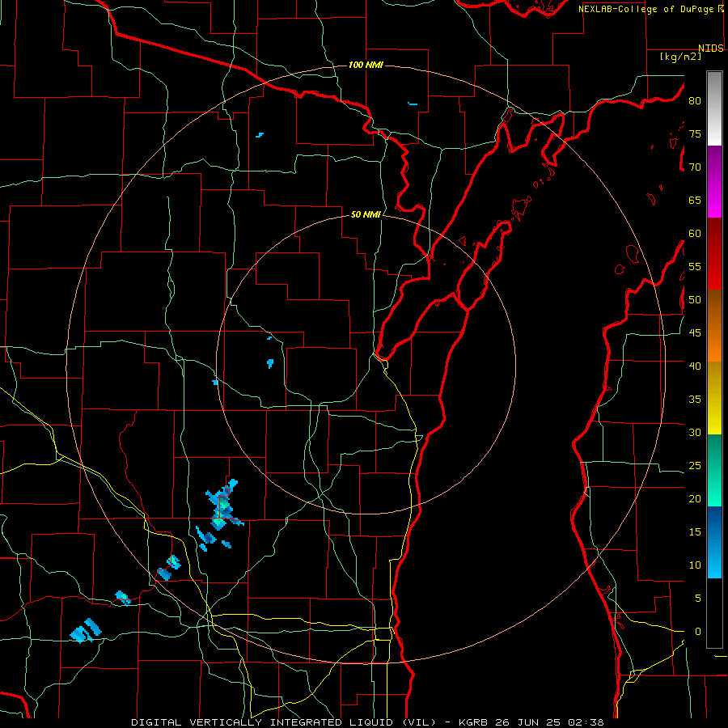Screen dimensions: 728x728
Task: Click the 65 value on color scale
Action: point(695,200)
